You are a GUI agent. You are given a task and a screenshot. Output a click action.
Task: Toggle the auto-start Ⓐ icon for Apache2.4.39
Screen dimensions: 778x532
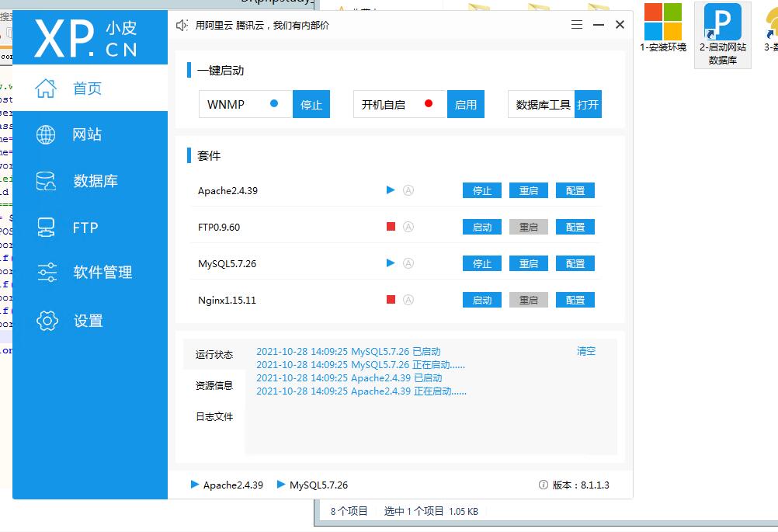point(408,190)
